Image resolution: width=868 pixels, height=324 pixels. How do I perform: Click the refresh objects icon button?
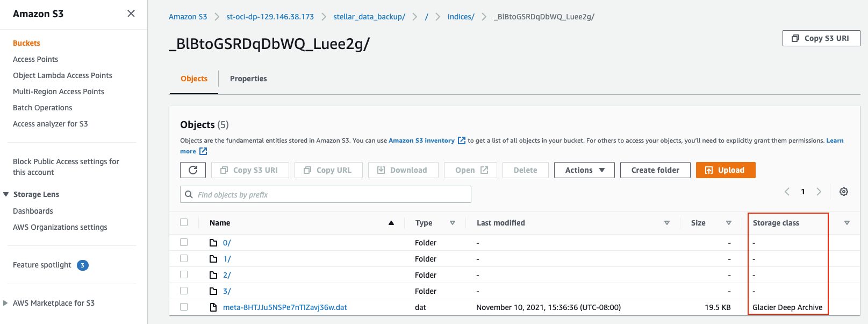tap(193, 170)
